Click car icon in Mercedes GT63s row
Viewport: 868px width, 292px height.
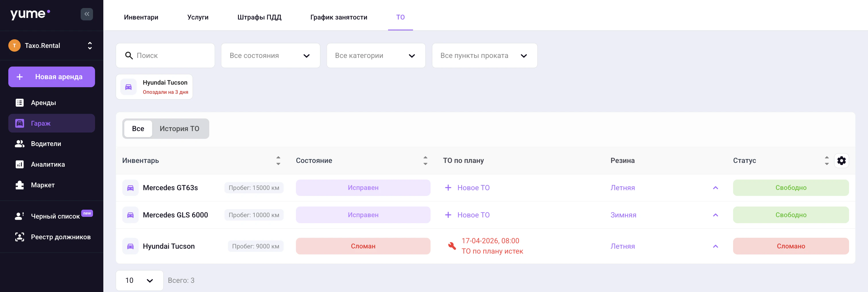coord(130,188)
